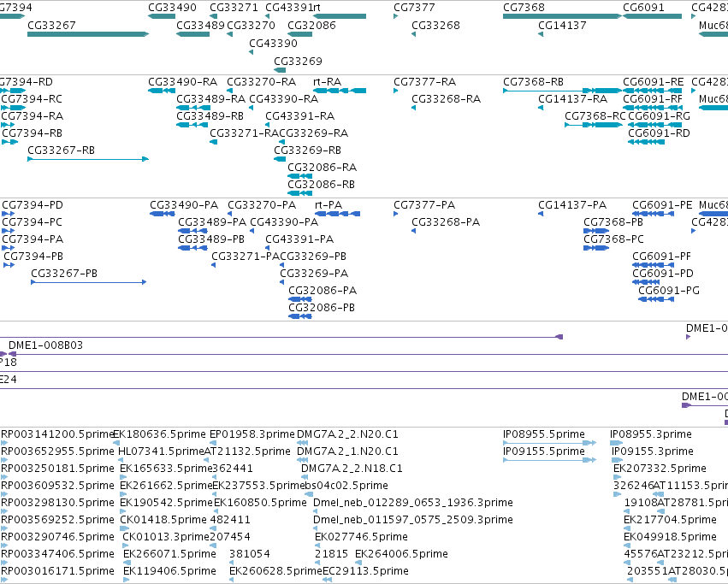Select the CG7377 gene label
Viewport: 728px width, 584px height.
(x=415, y=8)
